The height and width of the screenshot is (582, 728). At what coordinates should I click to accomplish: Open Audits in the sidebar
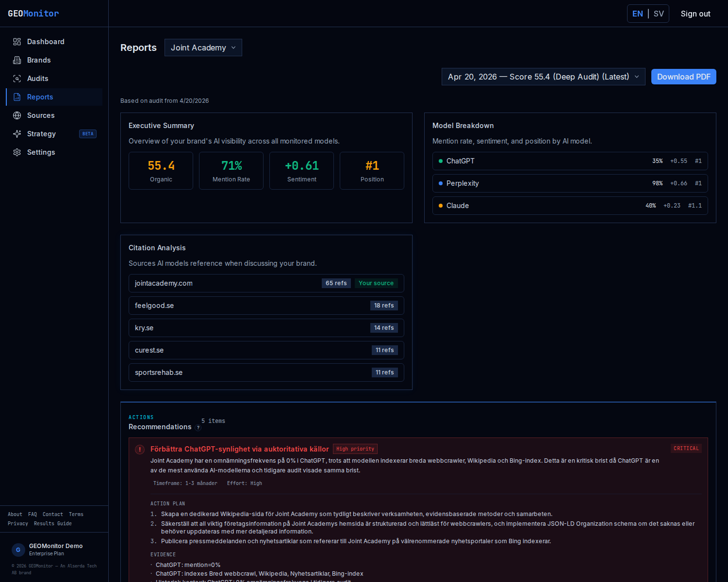[54, 79]
